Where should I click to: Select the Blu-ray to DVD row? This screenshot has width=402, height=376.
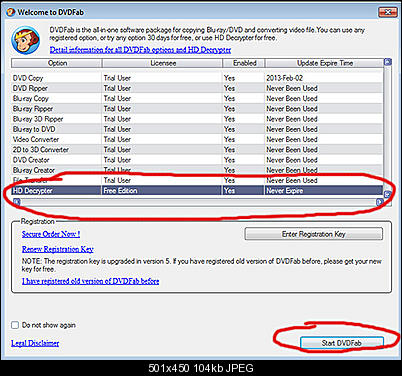[197, 129]
